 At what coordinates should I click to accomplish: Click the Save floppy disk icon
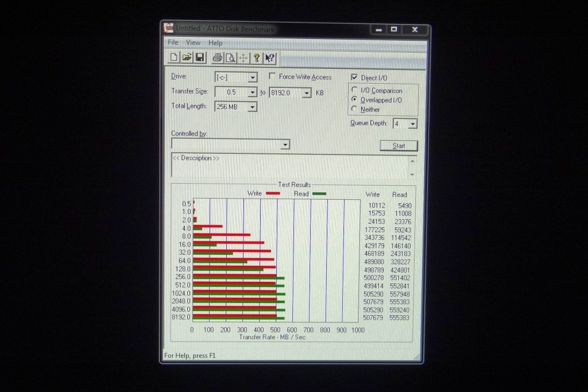pos(199,57)
